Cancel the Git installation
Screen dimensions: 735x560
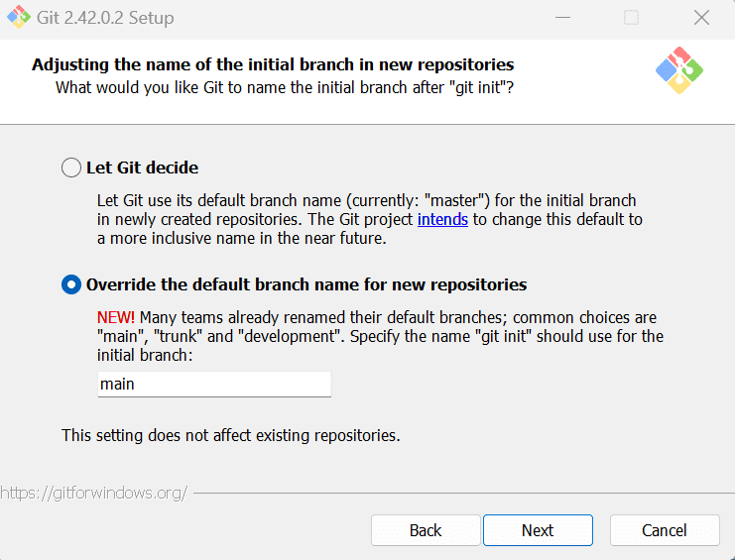tap(664, 530)
